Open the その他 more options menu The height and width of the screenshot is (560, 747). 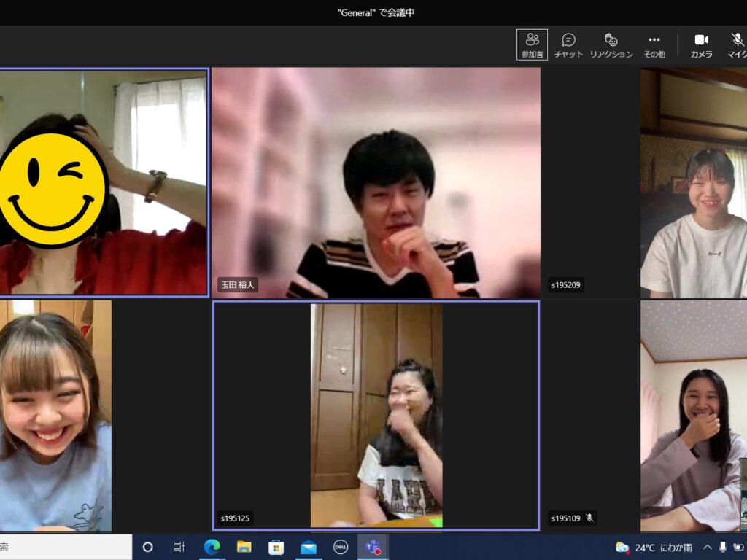pyautogui.click(x=654, y=44)
